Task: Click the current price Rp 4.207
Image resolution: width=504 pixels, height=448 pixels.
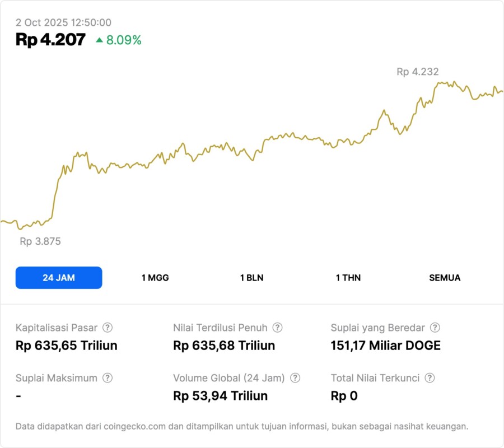Action: pyautogui.click(x=51, y=39)
